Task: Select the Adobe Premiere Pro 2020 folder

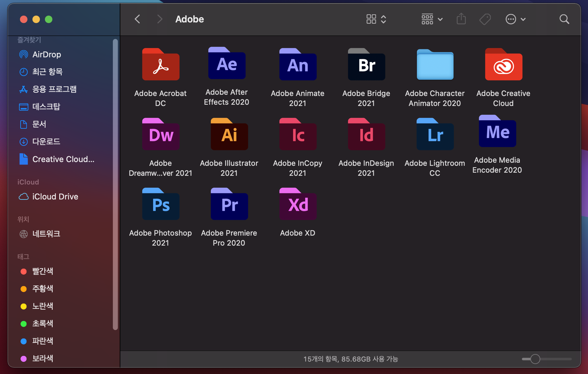Action: point(229,204)
